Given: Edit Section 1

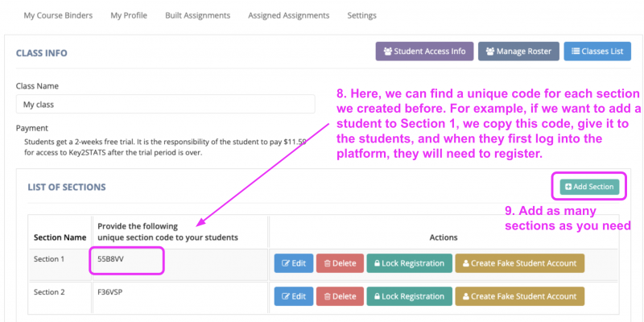Looking at the screenshot, I should (x=293, y=263).
